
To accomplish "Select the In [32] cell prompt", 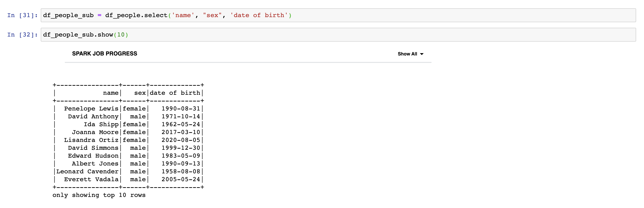I will [x=22, y=35].
